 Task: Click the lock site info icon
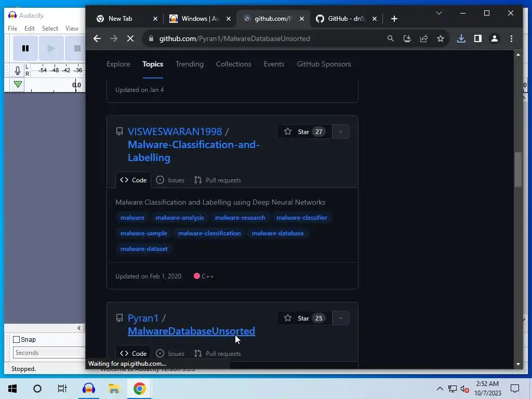(151, 38)
